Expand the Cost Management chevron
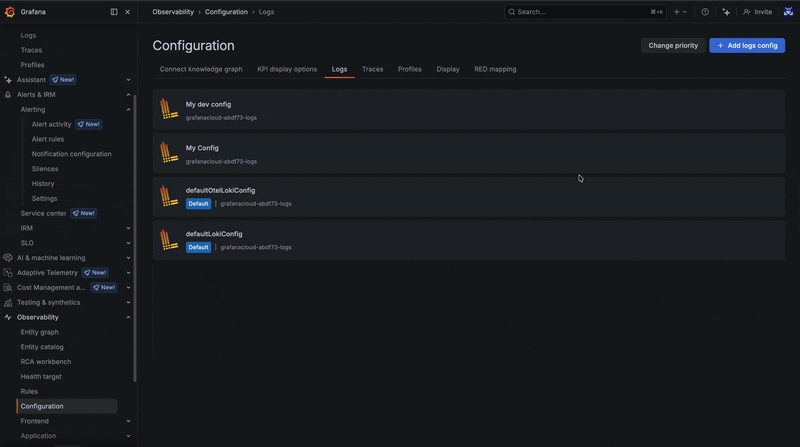The width and height of the screenshot is (800, 447). point(128,287)
